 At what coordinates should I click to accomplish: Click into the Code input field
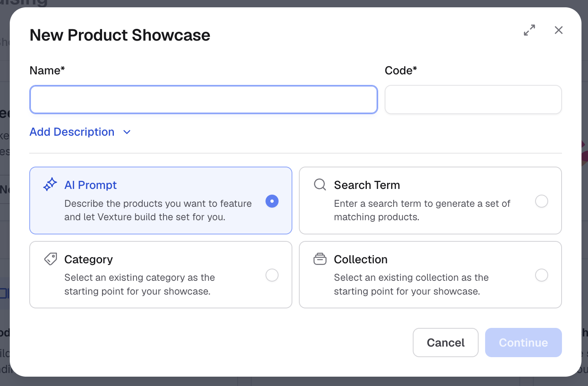[x=473, y=100]
